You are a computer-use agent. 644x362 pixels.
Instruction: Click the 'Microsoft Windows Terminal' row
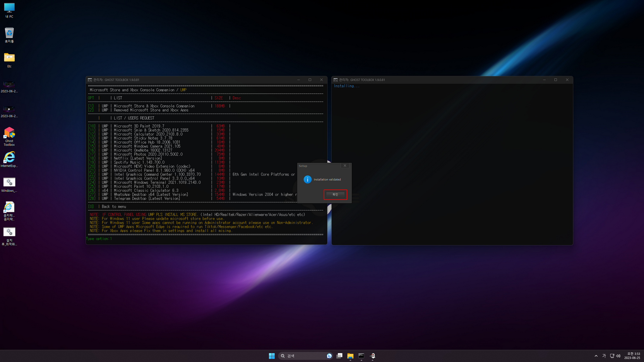tap(159, 182)
